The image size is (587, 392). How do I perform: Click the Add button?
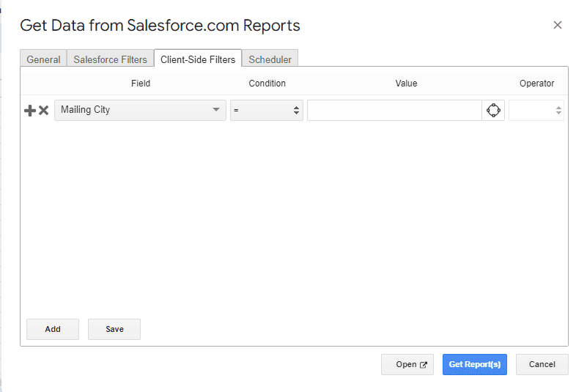point(53,329)
